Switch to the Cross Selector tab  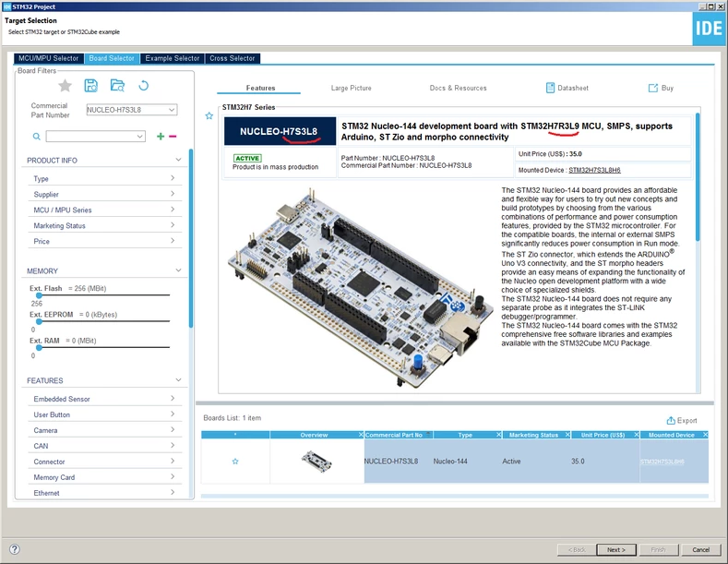point(233,58)
